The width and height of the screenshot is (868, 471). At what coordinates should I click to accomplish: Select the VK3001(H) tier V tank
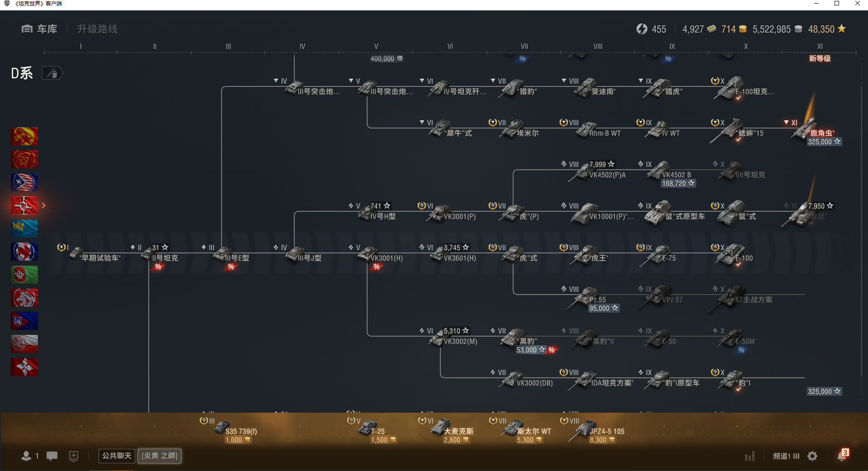point(376,255)
